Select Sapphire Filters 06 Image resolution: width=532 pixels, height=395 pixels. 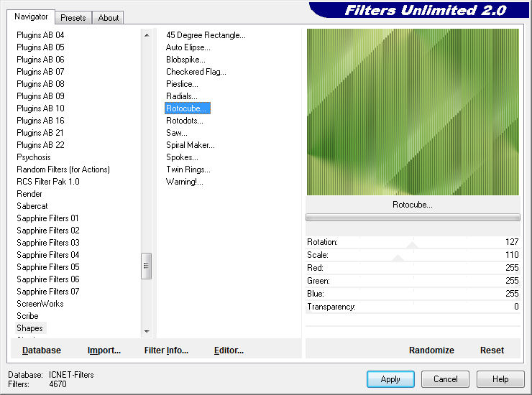pyautogui.click(x=48, y=279)
